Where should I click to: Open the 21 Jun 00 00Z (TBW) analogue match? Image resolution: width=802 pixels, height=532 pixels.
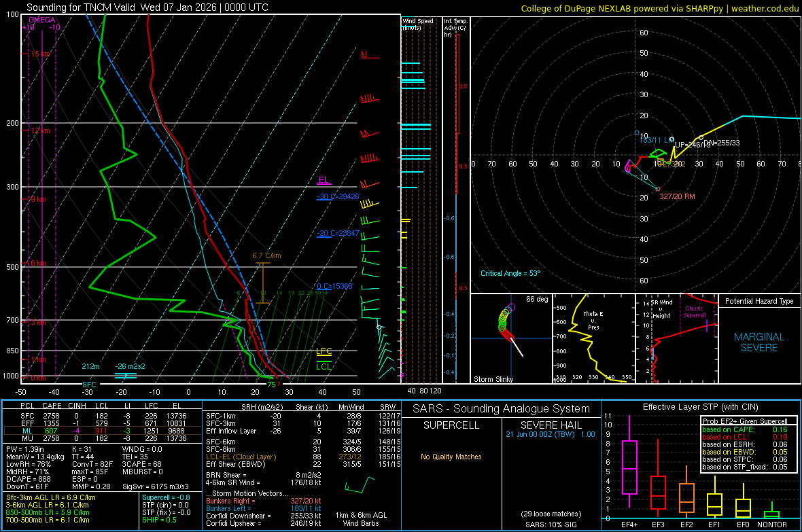click(551, 434)
